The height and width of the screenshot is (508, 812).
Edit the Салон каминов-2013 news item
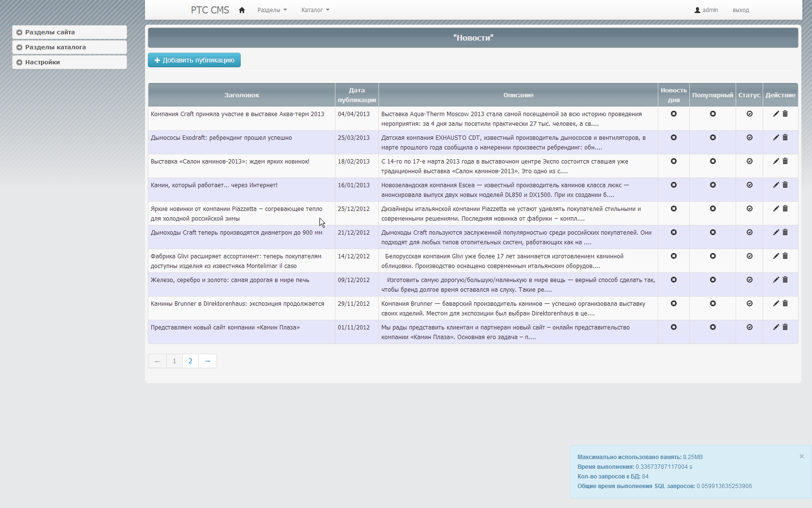776,161
